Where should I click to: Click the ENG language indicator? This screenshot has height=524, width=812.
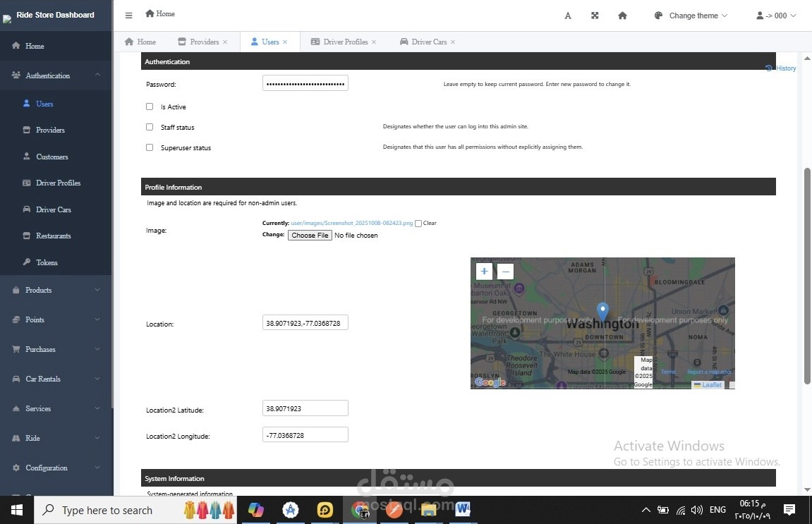[x=717, y=510]
